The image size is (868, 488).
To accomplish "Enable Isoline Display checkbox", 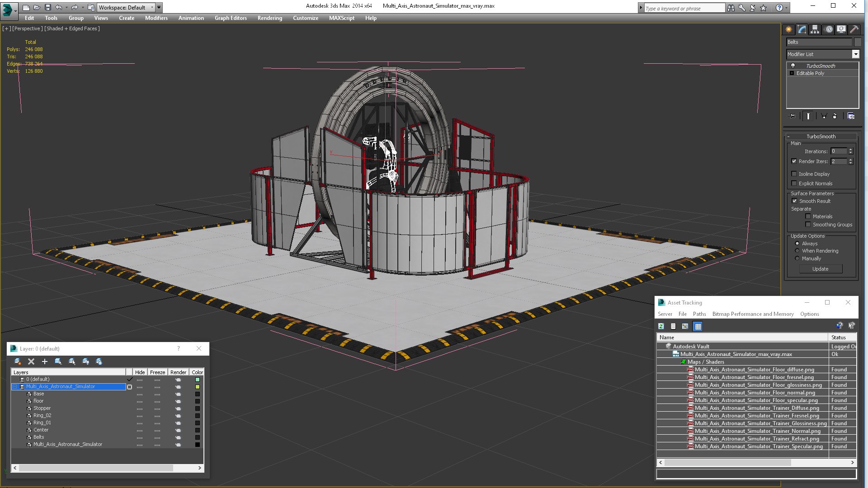I will pos(794,174).
